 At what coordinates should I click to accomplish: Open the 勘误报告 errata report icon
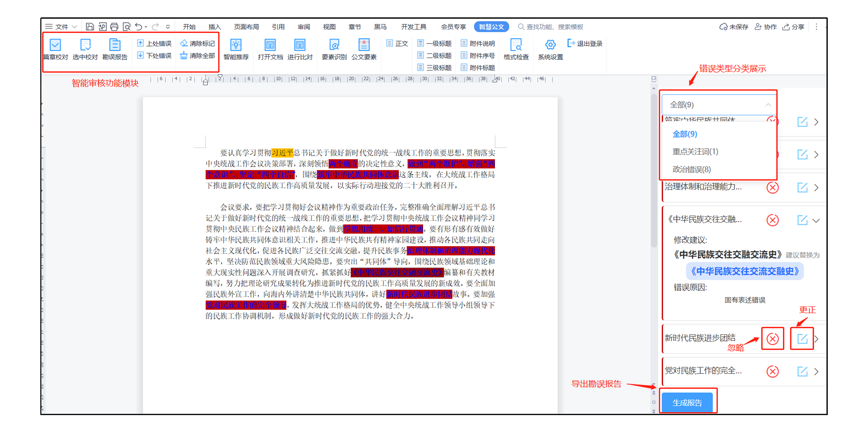click(115, 45)
